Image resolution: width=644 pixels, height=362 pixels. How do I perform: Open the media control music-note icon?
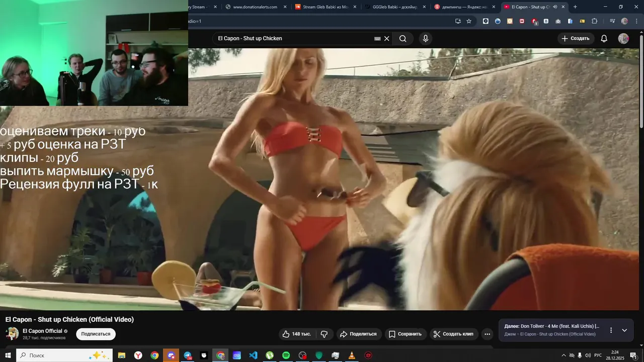coord(612,21)
